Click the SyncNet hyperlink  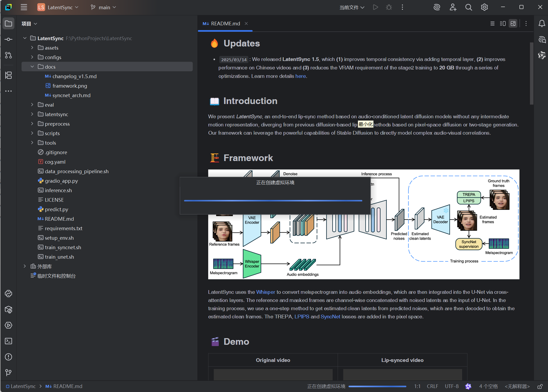pos(330,317)
